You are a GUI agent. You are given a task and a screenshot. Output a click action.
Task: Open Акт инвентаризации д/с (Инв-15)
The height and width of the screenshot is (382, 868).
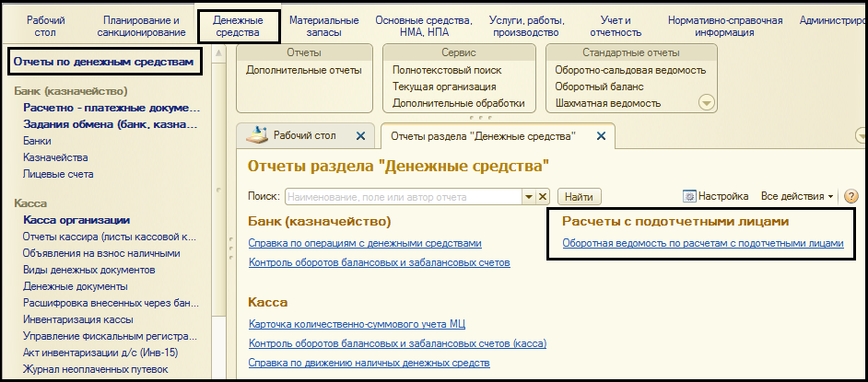coord(100,353)
